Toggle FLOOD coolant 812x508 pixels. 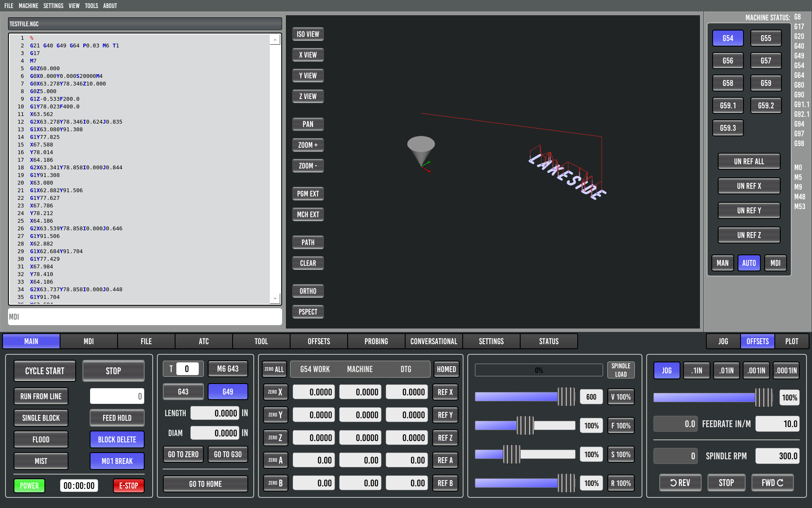(41, 440)
